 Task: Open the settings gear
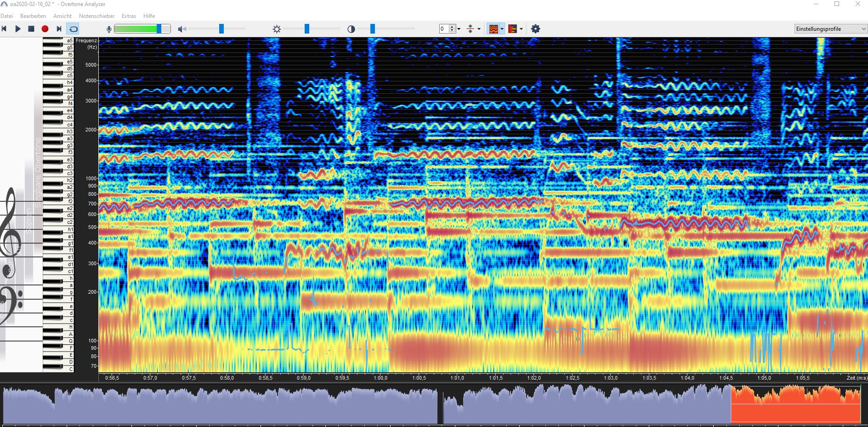pos(535,29)
